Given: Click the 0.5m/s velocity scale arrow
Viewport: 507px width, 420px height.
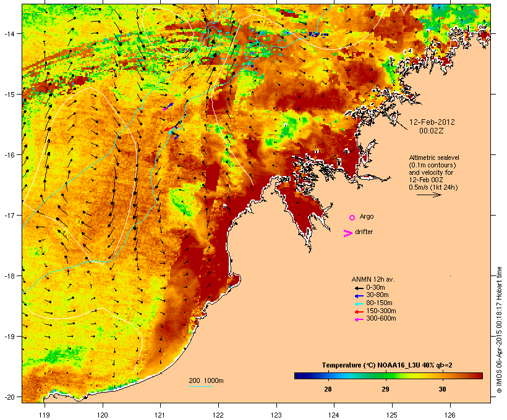Looking at the screenshot, I should pyautogui.click(x=428, y=195).
